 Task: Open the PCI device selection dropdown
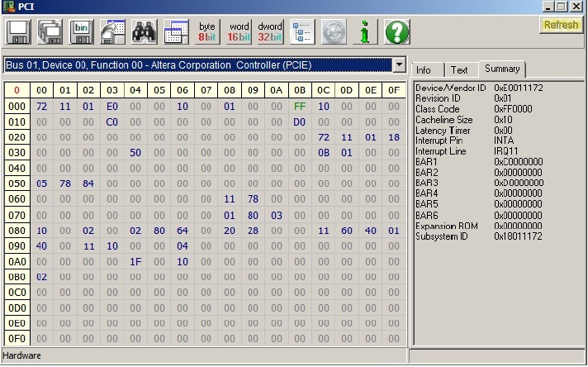(400, 64)
